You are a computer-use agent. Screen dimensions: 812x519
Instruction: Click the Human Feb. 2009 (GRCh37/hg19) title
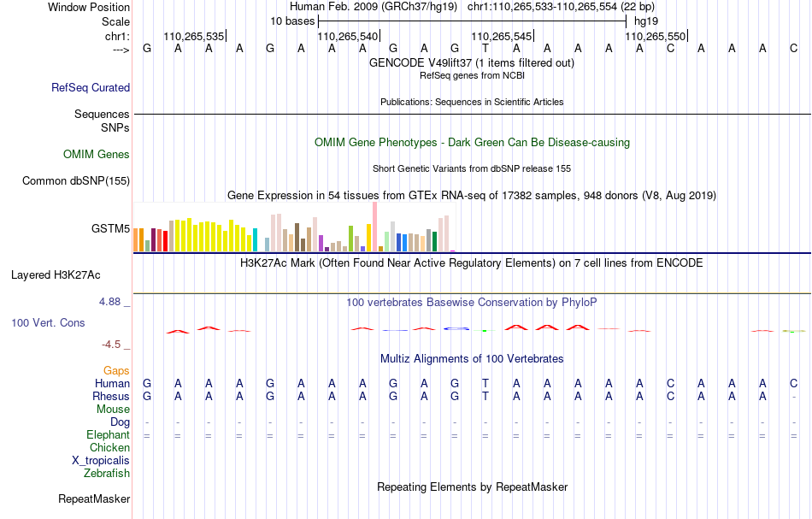pos(374,7)
